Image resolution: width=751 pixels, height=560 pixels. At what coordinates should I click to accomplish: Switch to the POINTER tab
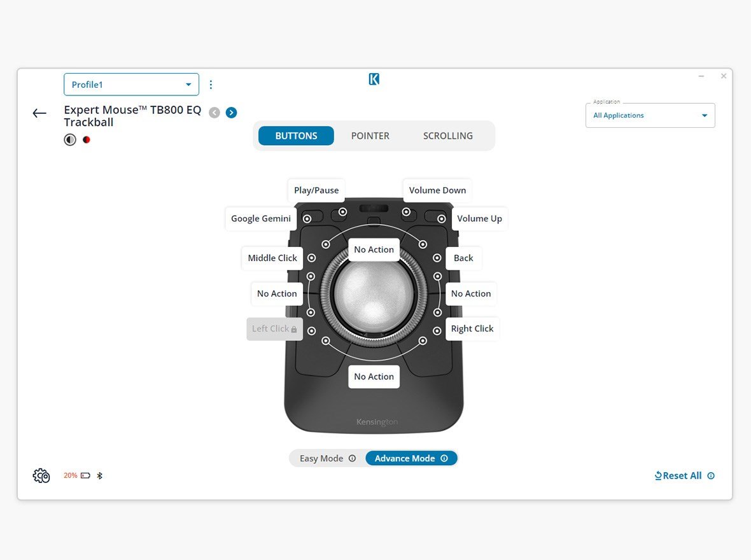pyautogui.click(x=370, y=136)
